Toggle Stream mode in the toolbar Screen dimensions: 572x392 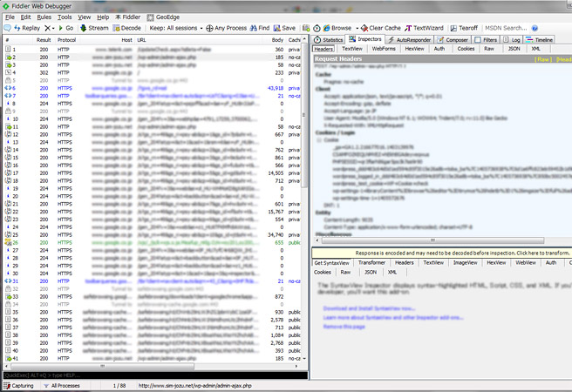(x=94, y=28)
